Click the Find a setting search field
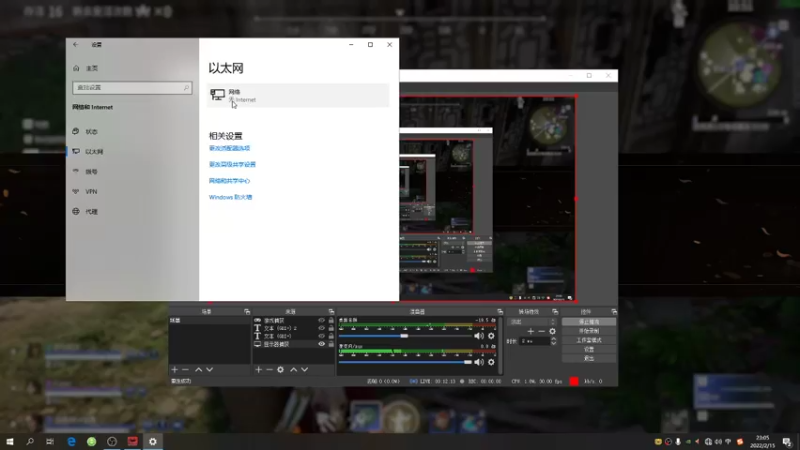The height and width of the screenshot is (450, 800). [132, 88]
